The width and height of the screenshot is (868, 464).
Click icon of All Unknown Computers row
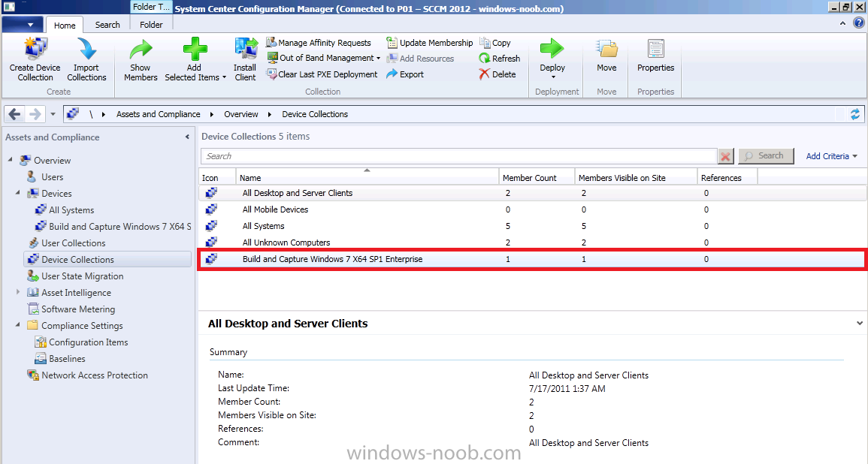211,243
